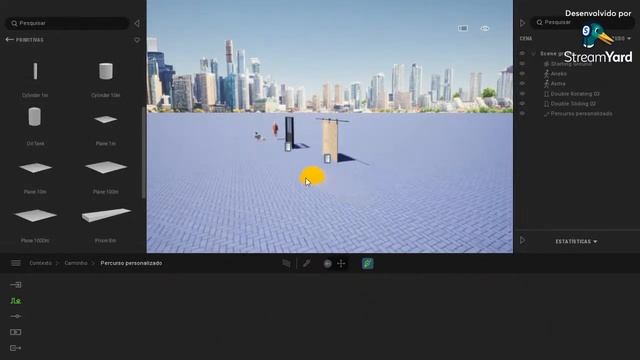Select the Cylinder 1m primitive thumbnail
Viewport: 640px width, 360px height.
coord(35,71)
